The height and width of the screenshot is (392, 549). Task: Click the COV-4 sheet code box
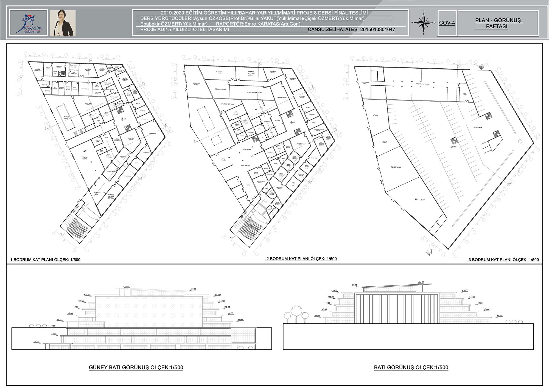coord(447,23)
